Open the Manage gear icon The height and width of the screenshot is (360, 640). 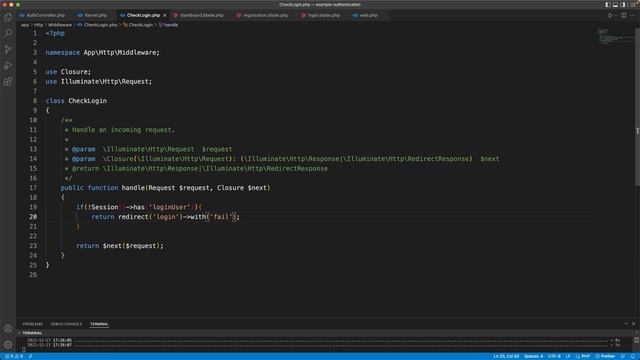click(8, 344)
